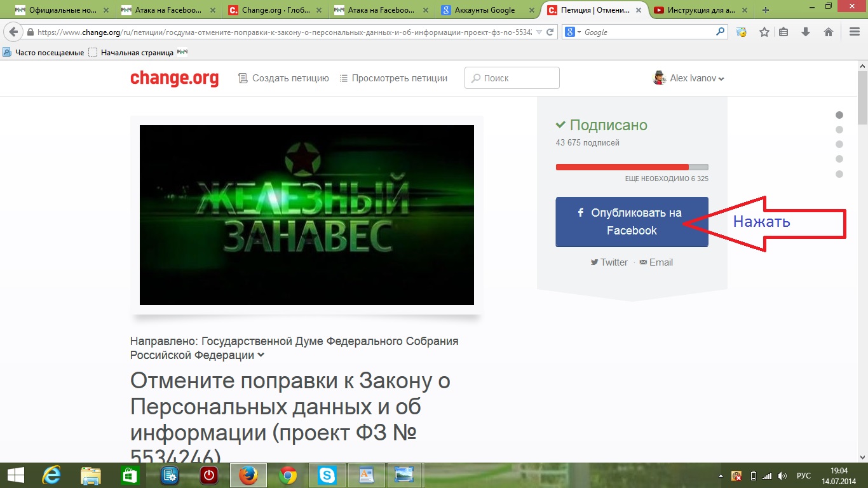Open Google Chrome from the taskbar
The height and width of the screenshot is (488, 868).
(288, 475)
